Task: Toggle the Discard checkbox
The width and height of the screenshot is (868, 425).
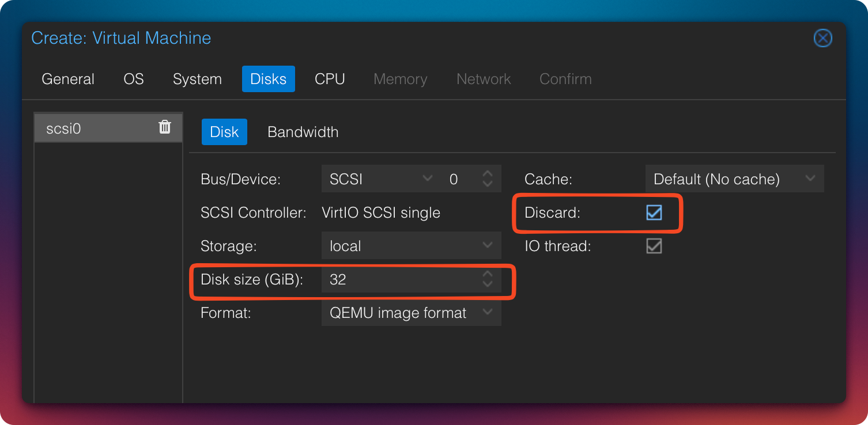Action: [x=654, y=212]
